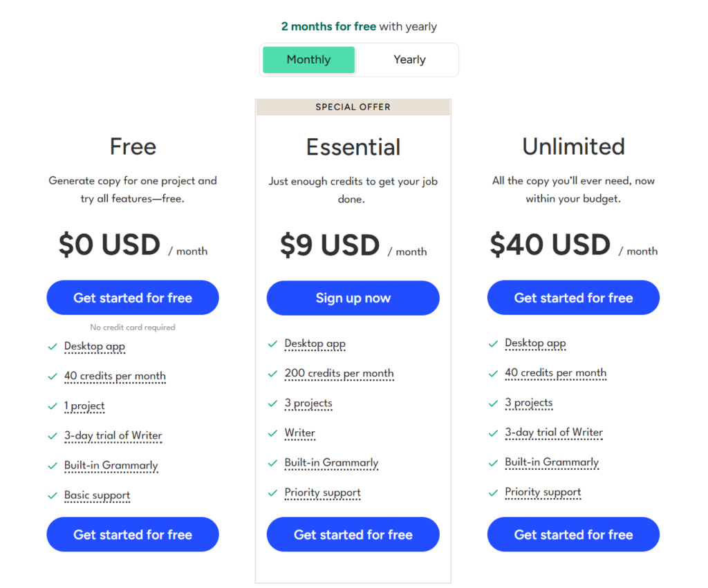
Task: Click the checkmark beside Desktop app in Free plan
Action: pos(53,346)
